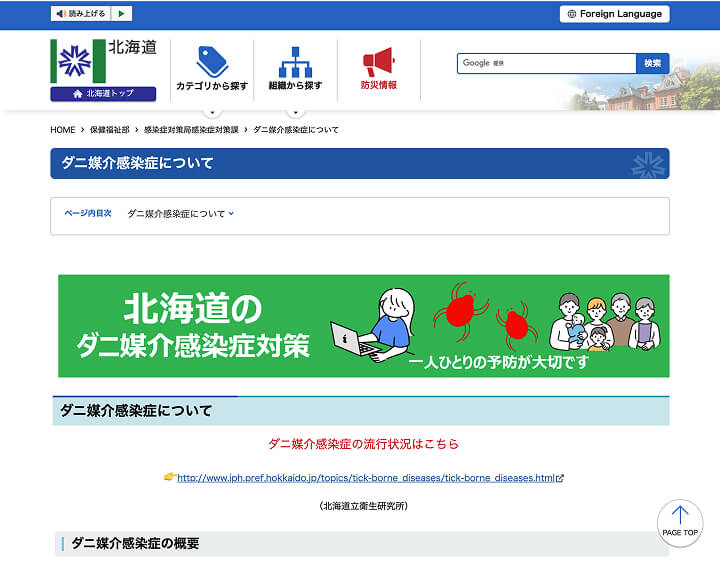Go to HOME breadcrumb link
The image size is (720, 561).
(62, 130)
